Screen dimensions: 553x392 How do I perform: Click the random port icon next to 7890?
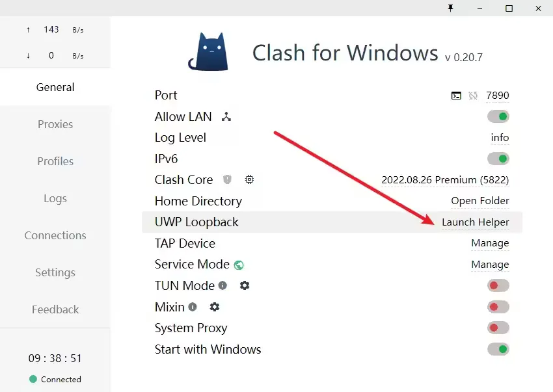[473, 96]
